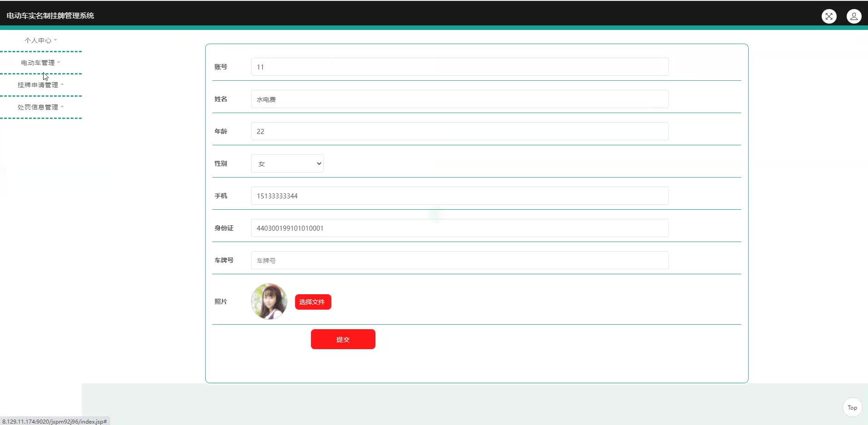The width and height of the screenshot is (868, 425).
Task: Expand the 电动车管理 sidebar menu
Action: [x=41, y=63]
